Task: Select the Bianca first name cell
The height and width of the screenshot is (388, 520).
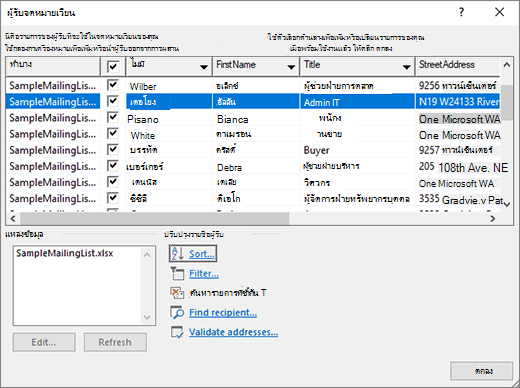Action: click(x=256, y=119)
